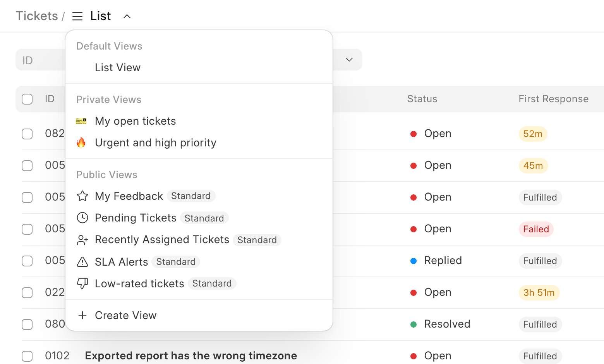Open ticket Exported report has the wrong timezone
604x364 pixels.
(x=191, y=355)
